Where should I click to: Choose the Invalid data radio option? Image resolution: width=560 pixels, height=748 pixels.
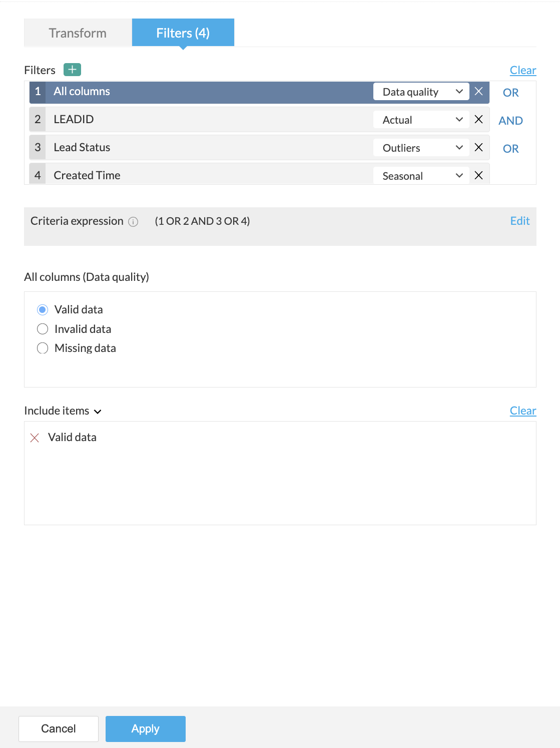43,329
